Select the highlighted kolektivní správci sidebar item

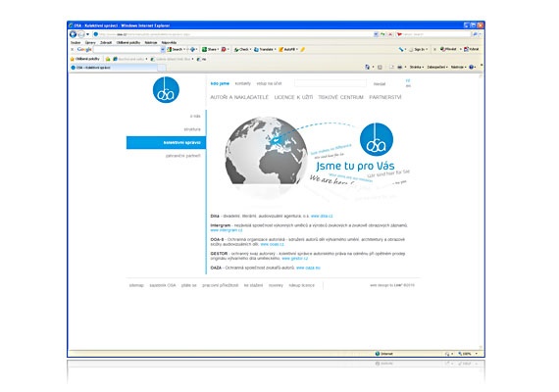[x=166, y=142]
